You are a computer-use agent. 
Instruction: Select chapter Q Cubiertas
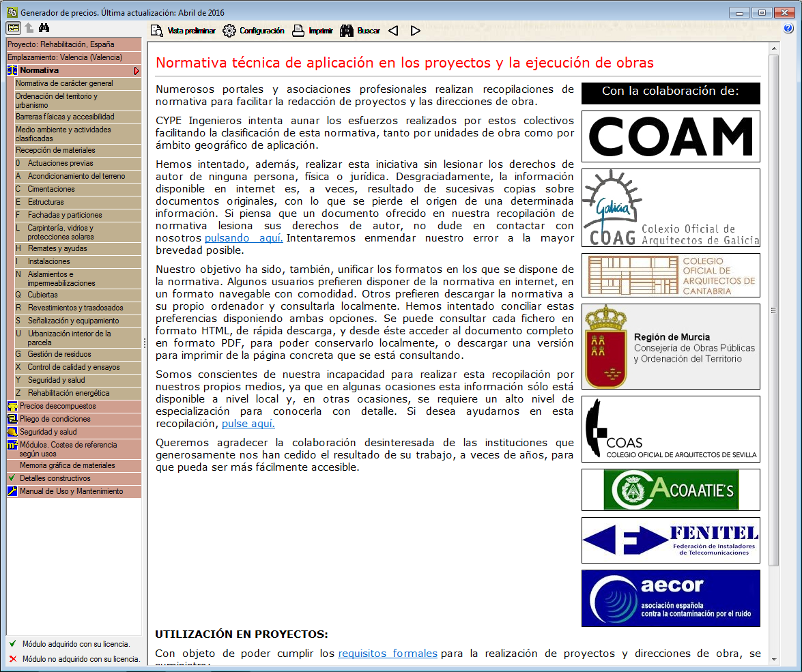78,295
